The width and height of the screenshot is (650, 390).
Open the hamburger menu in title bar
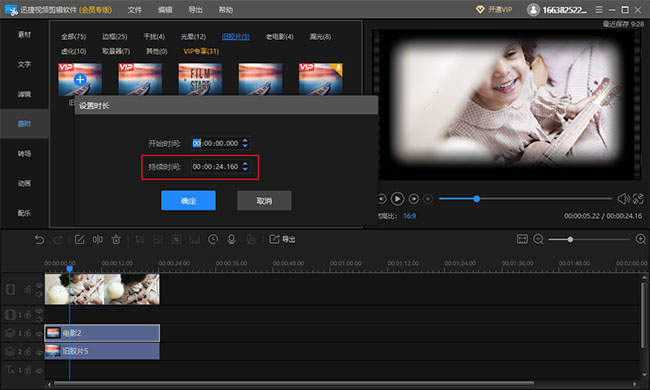point(599,10)
